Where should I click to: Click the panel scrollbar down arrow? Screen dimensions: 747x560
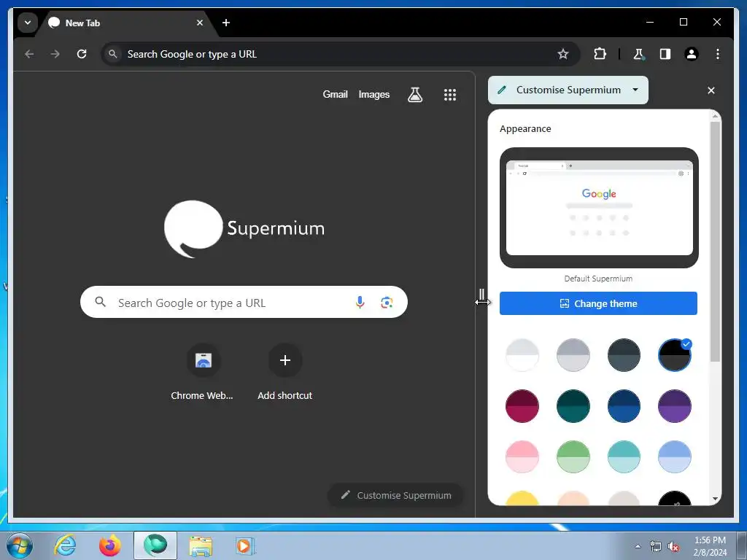point(715,499)
